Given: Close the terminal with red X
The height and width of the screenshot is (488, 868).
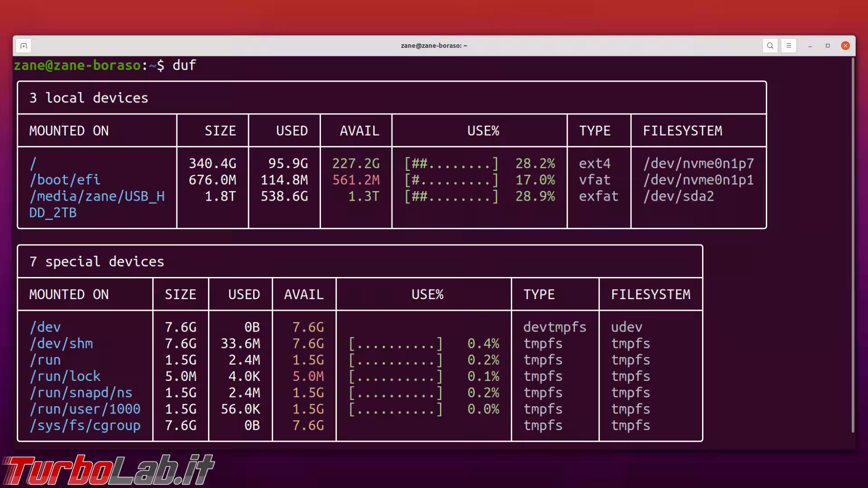Looking at the screenshot, I should 845,46.
